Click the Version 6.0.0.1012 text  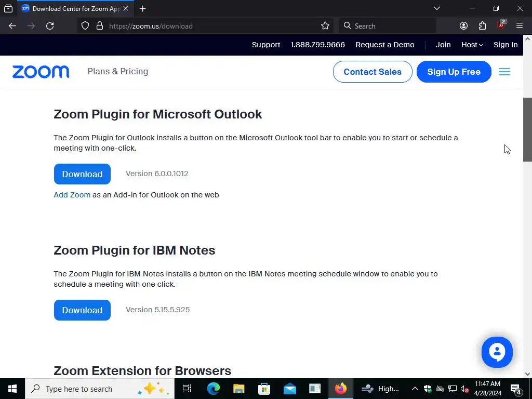tap(157, 174)
